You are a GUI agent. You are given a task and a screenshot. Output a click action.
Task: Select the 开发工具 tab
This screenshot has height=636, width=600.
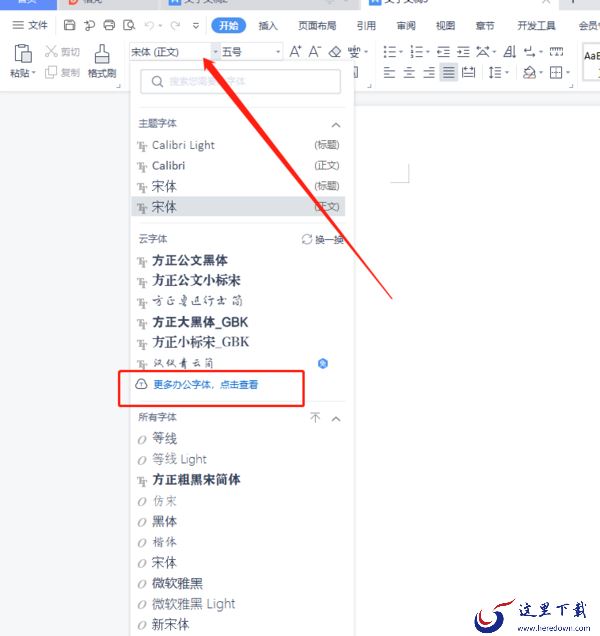click(536, 26)
